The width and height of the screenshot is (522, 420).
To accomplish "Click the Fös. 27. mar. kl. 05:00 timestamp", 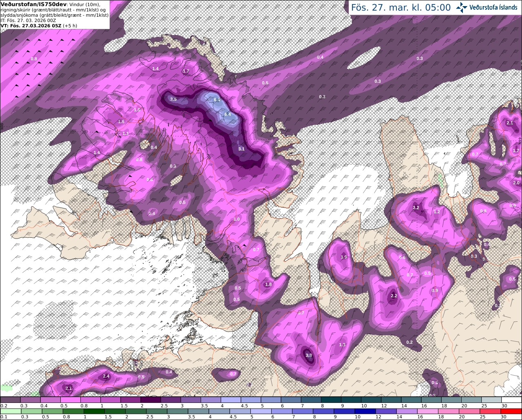I will [401, 7].
